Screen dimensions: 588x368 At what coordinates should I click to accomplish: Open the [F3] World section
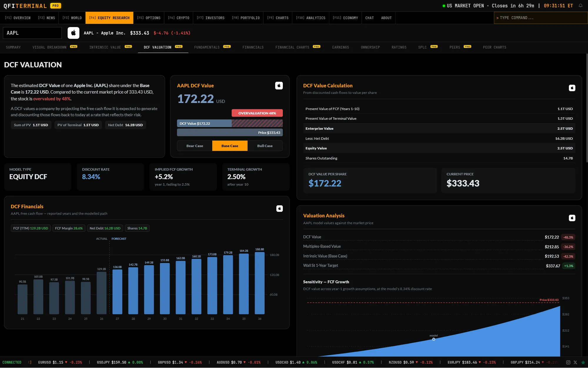pyautogui.click(x=72, y=18)
